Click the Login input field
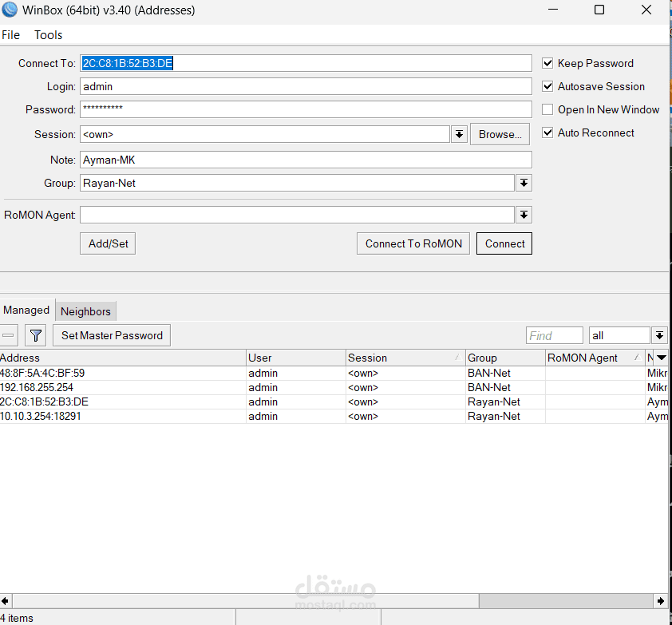Image resolution: width=672 pixels, height=625 pixels. 306,86
